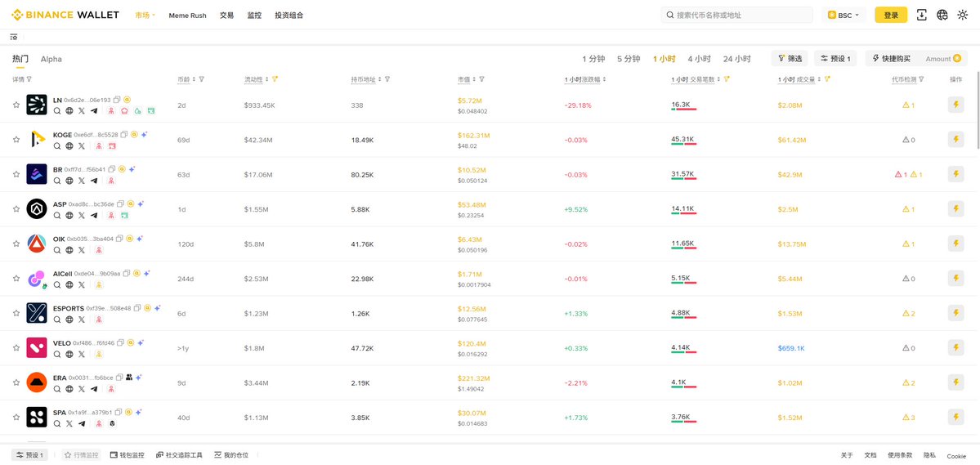The height and width of the screenshot is (465, 980).
Task: Open the filter icon on 流动性 column
Action: click(x=275, y=79)
